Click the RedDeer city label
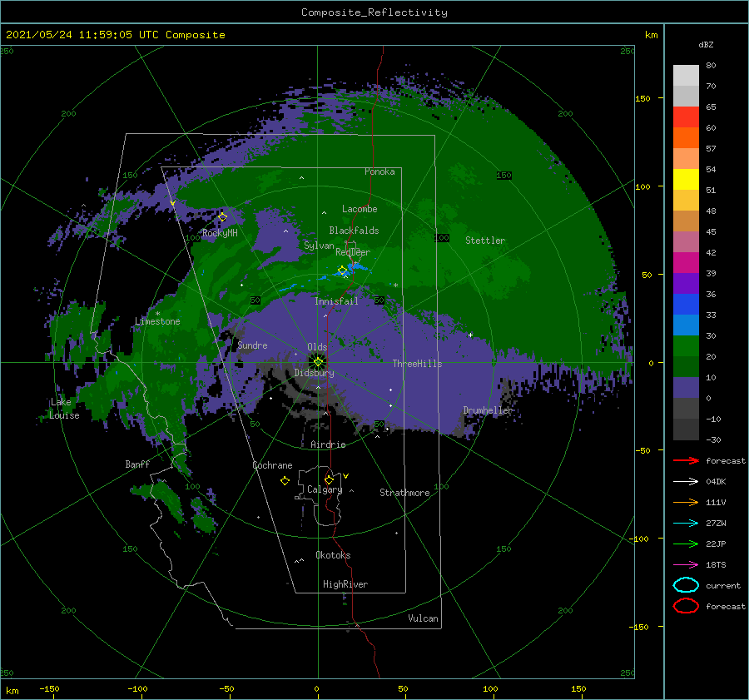Viewport: 749px width, 700px height. 353,252
